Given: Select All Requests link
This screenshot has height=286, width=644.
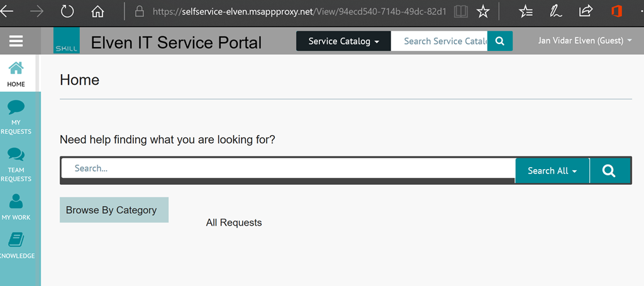Looking at the screenshot, I should click(234, 223).
